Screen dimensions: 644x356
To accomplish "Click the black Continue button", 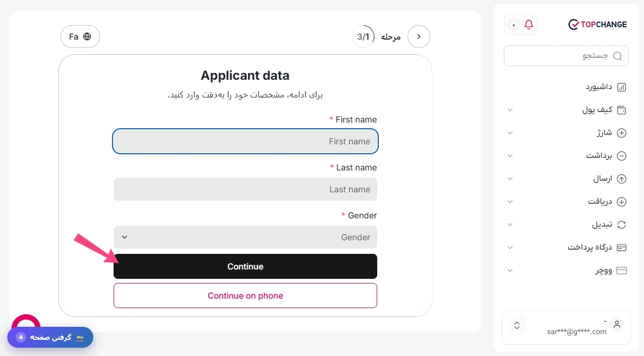I will point(245,266).
